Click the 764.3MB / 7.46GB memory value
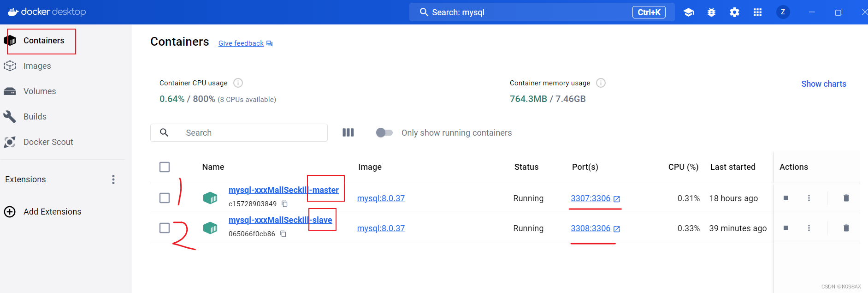Image resolution: width=868 pixels, height=293 pixels. [548, 99]
